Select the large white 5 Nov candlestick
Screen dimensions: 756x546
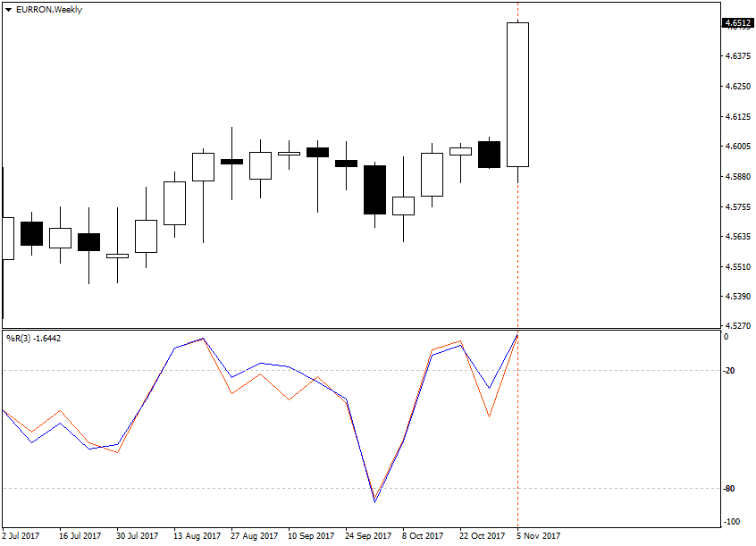(x=517, y=95)
